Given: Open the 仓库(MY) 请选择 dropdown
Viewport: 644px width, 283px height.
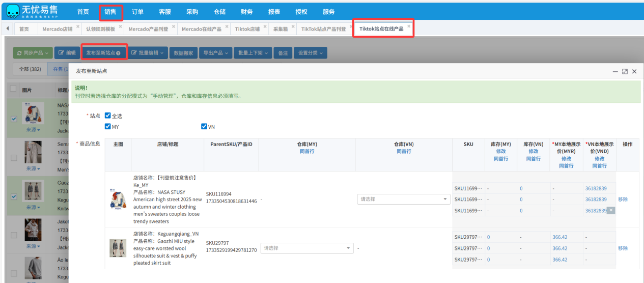Looking at the screenshot, I should click(306, 248).
